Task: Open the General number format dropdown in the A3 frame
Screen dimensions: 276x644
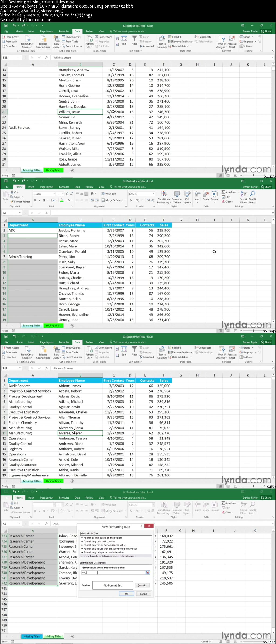Action: pyautogui.click(x=153, y=194)
